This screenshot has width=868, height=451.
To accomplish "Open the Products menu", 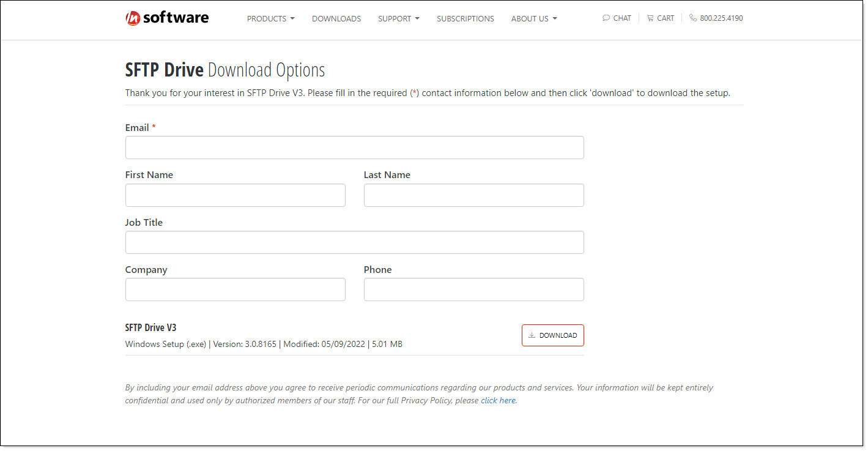I will [x=271, y=18].
